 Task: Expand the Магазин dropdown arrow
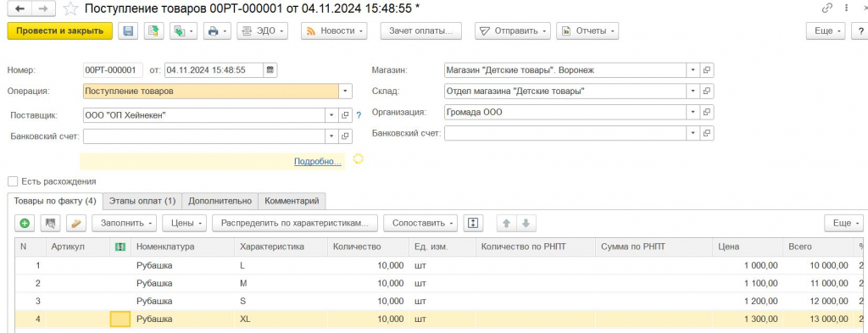tap(693, 70)
